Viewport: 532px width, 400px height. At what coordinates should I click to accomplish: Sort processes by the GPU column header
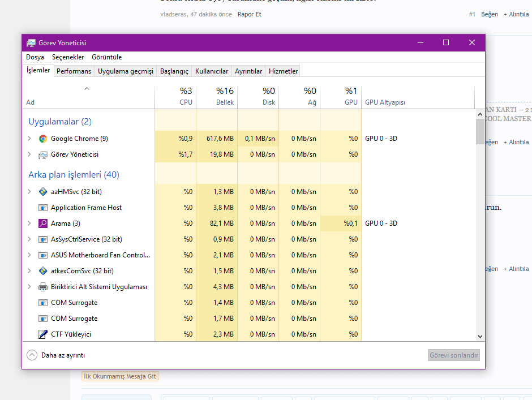(341, 97)
